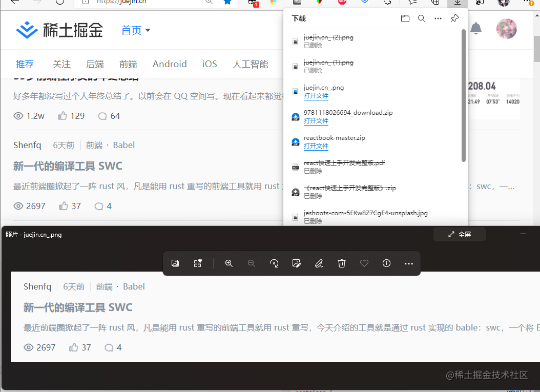Switch to the 推荐 tab
The image size is (540, 392).
click(25, 64)
